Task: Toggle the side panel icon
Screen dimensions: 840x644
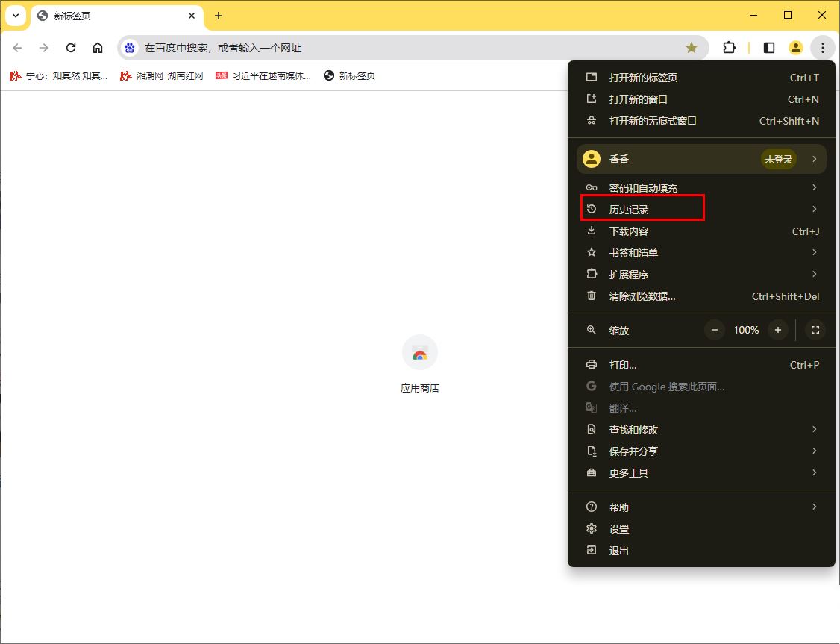Action: click(x=768, y=48)
